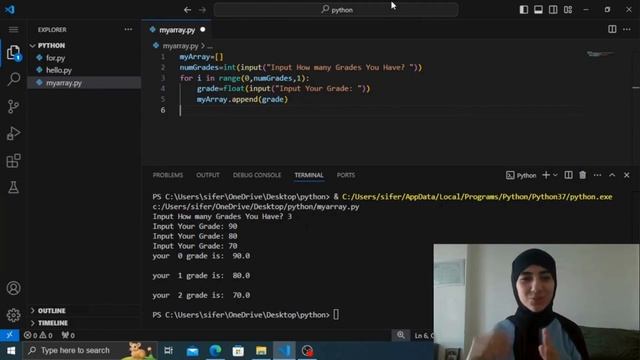
Task: Close the terminal panel
Action: point(627,175)
